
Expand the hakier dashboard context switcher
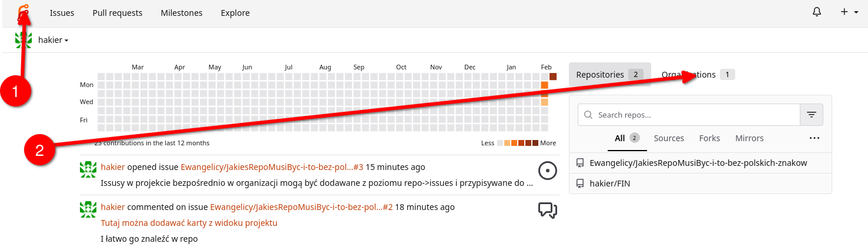click(53, 40)
